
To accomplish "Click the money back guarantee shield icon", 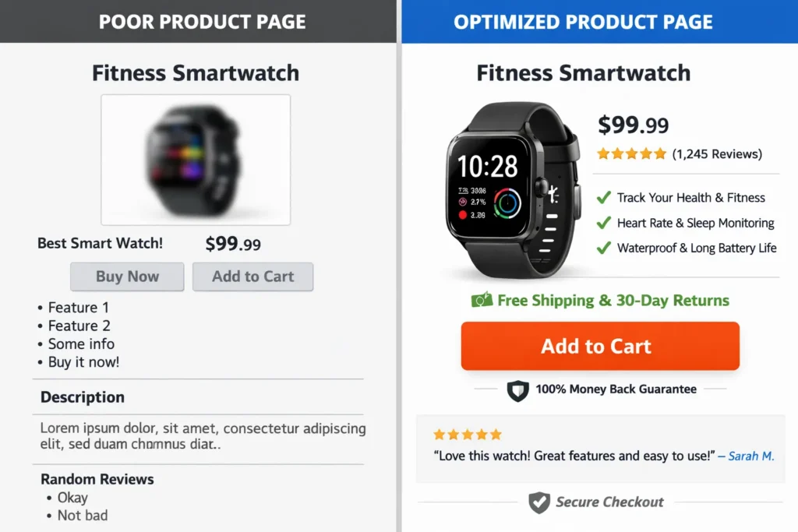I will click(517, 389).
